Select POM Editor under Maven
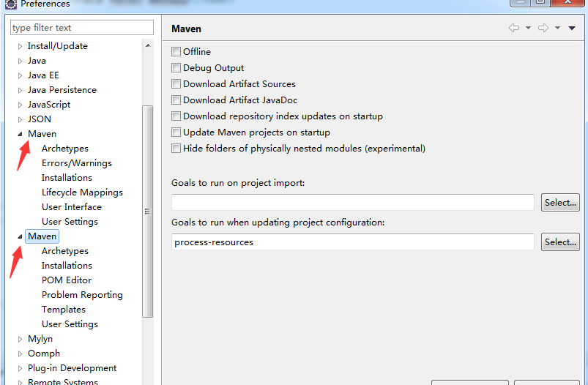 pos(67,280)
